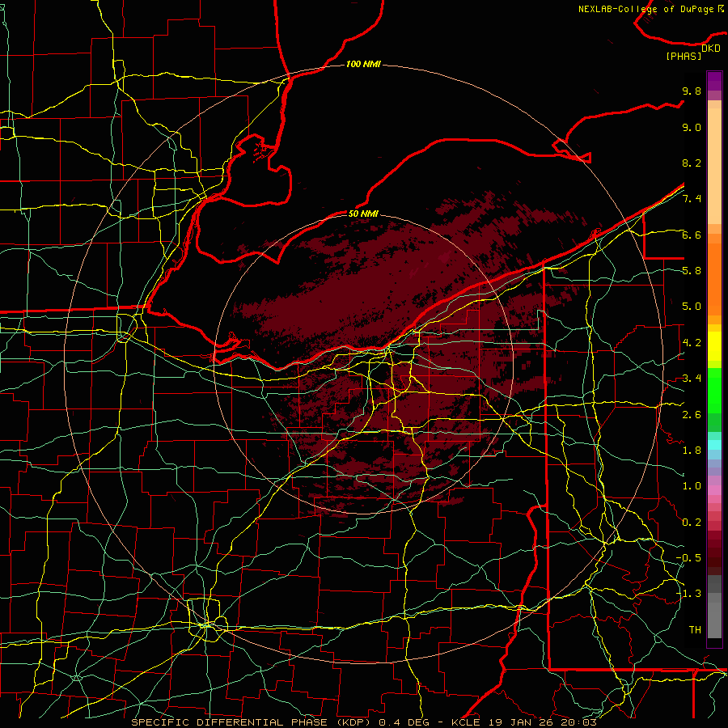
Task: Select the -1.3 legend value
Action: (x=688, y=594)
